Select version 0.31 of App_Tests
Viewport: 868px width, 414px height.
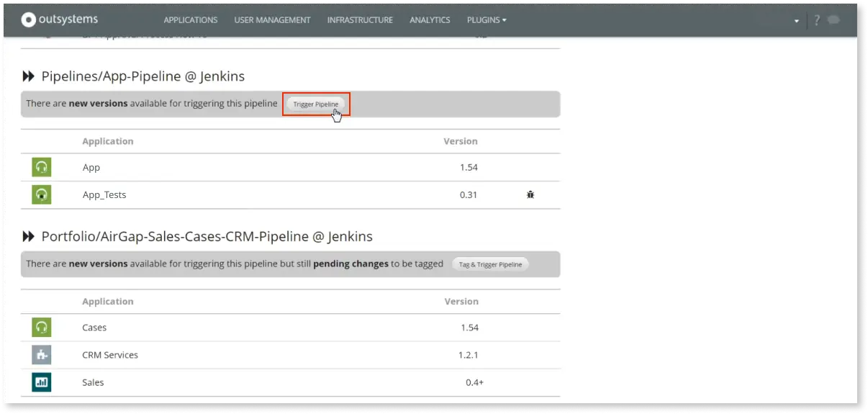click(469, 194)
